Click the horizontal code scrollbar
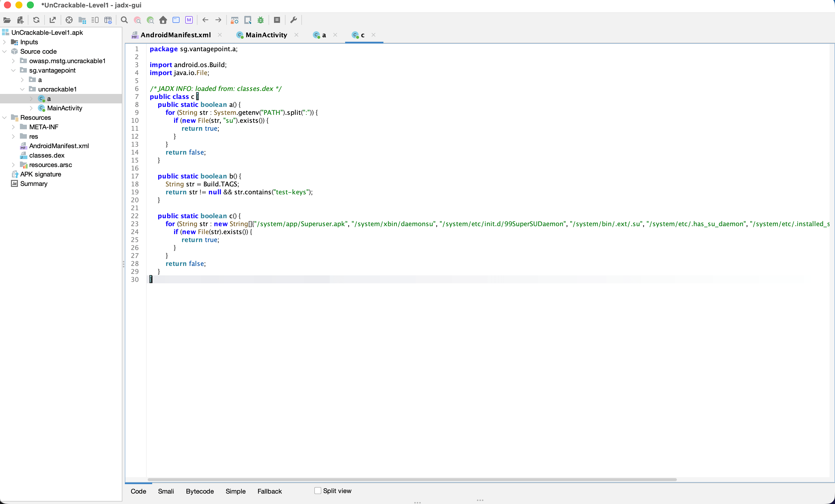The width and height of the screenshot is (835, 504). (412, 480)
